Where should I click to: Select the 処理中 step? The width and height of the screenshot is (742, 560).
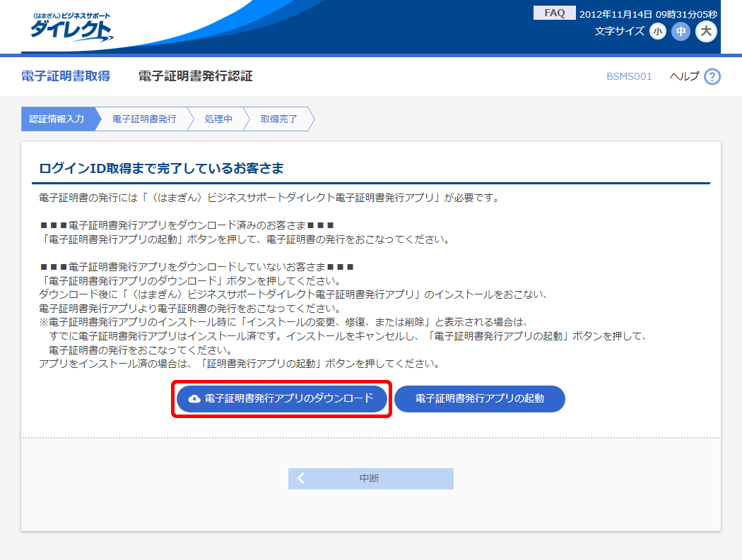click(x=218, y=119)
